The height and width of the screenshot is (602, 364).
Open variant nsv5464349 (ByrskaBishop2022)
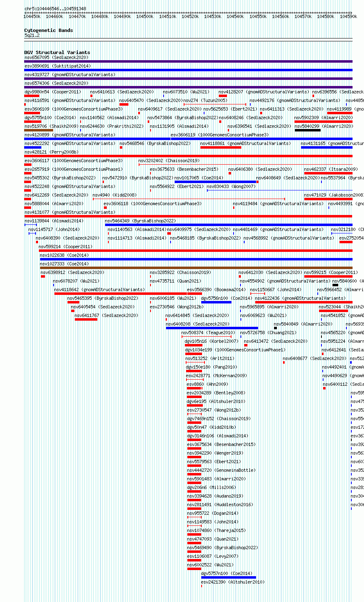pyautogui.click(x=140, y=221)
